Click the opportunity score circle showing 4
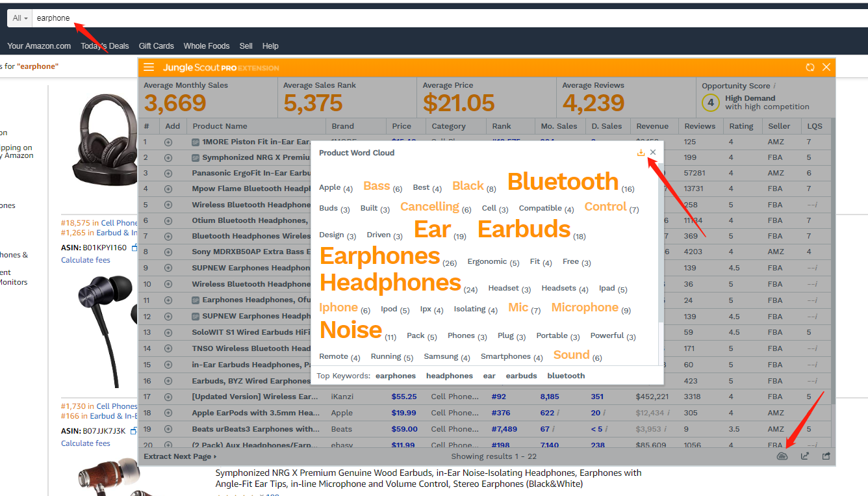868x496 pixels. 711,103
